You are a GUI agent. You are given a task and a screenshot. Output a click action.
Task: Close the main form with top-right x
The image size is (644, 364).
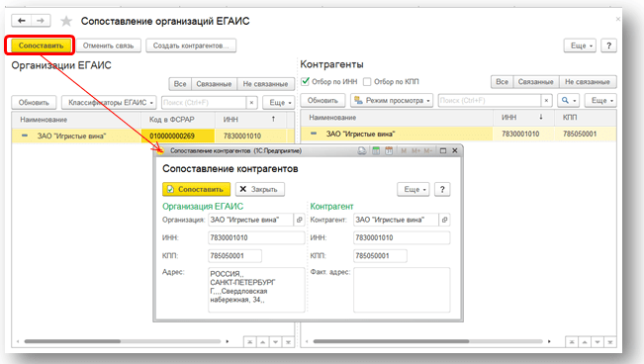(617, 19)
